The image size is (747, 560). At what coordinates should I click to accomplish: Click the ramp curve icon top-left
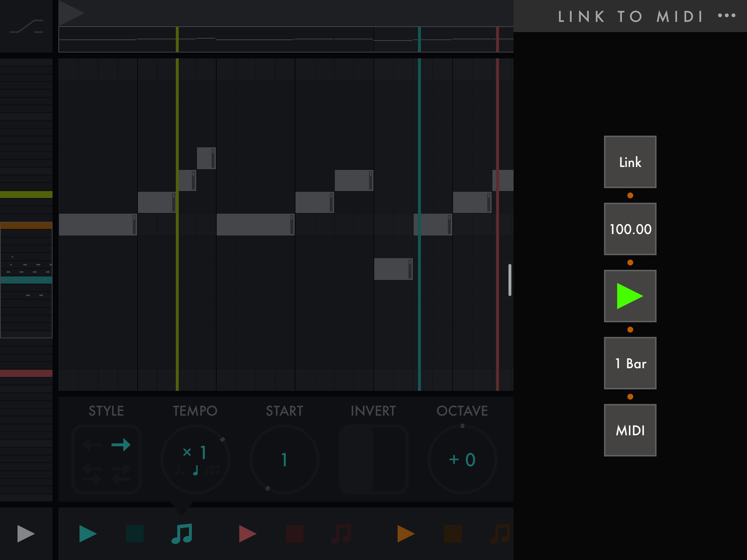(x=26, y=26)
